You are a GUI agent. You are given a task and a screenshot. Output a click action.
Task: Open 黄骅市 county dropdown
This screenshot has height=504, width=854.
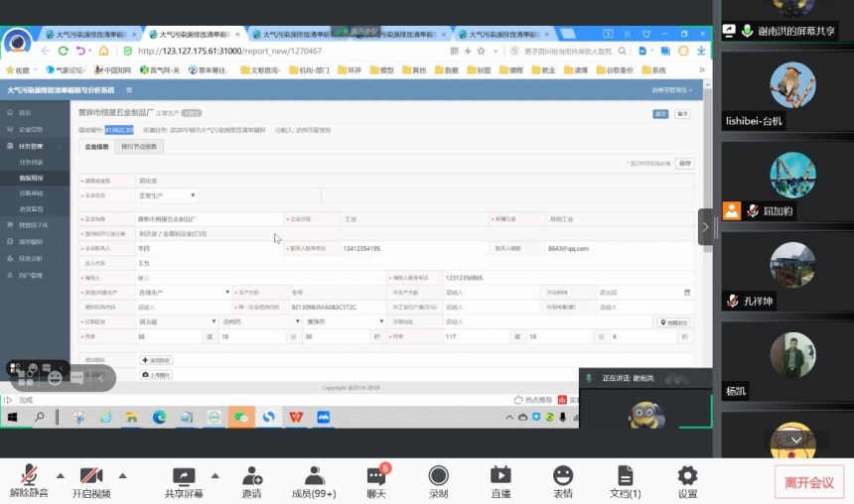[345, 321]
